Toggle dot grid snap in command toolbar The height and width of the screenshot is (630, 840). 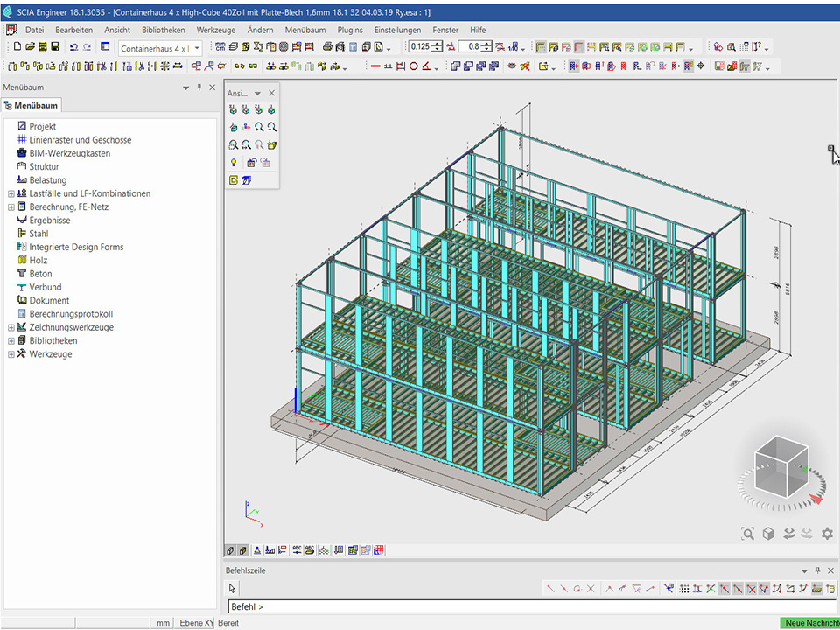click(684, 589)
